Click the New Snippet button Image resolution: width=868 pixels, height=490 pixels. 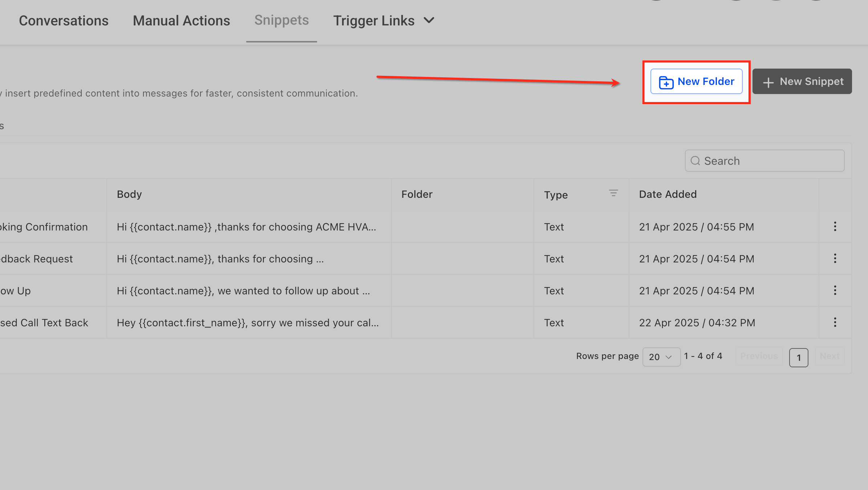(802, 81)
